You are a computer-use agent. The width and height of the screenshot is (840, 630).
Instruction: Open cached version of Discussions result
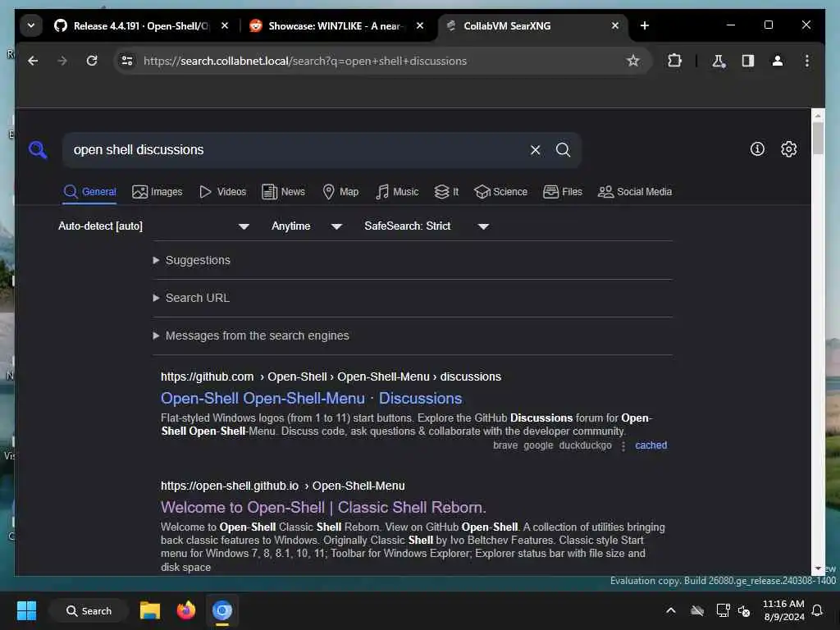coord(651,445)
